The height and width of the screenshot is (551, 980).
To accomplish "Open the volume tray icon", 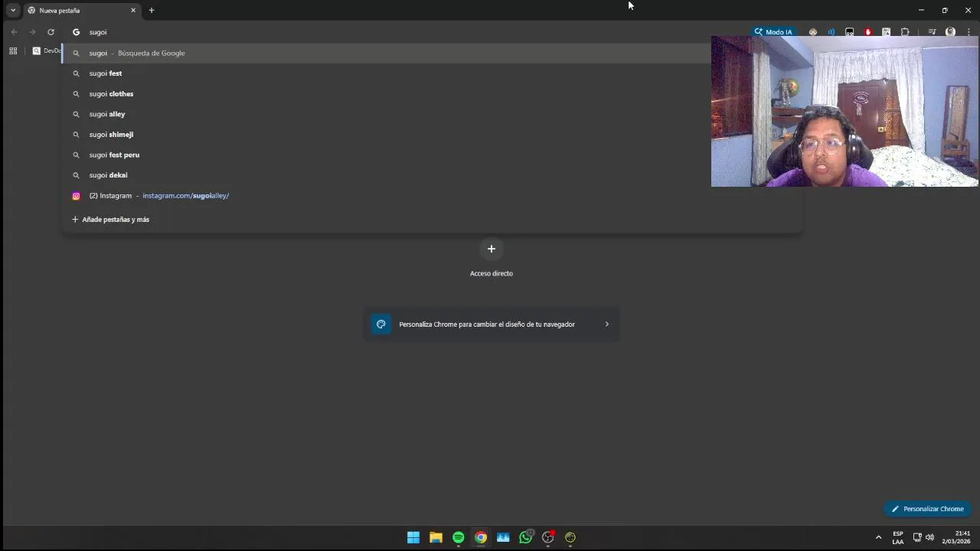I will point(929,537).
